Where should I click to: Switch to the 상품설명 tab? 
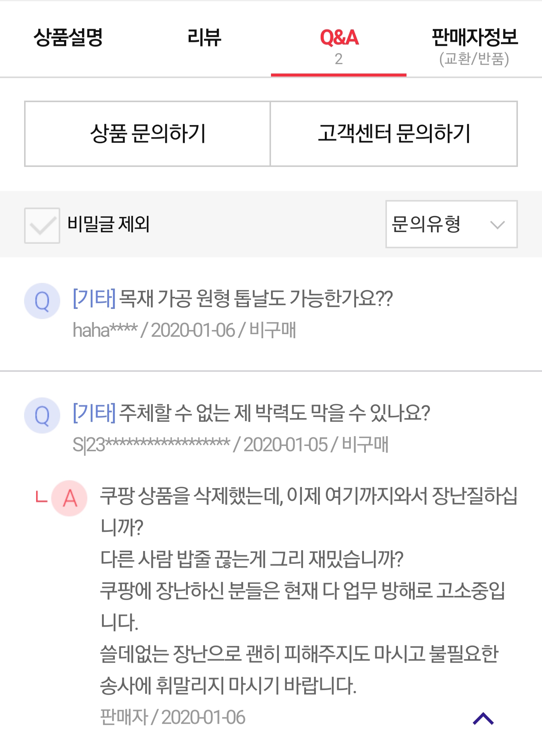pyautogui.click(x=68, y=38)
